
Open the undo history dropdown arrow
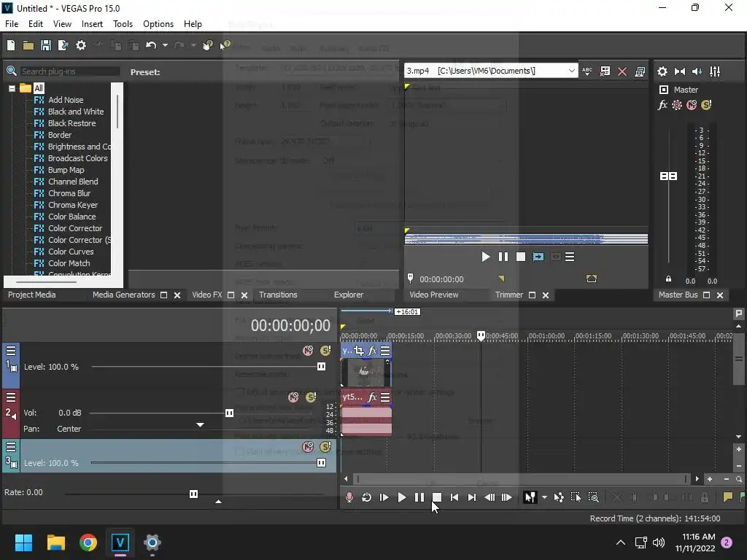coord(165,45)
